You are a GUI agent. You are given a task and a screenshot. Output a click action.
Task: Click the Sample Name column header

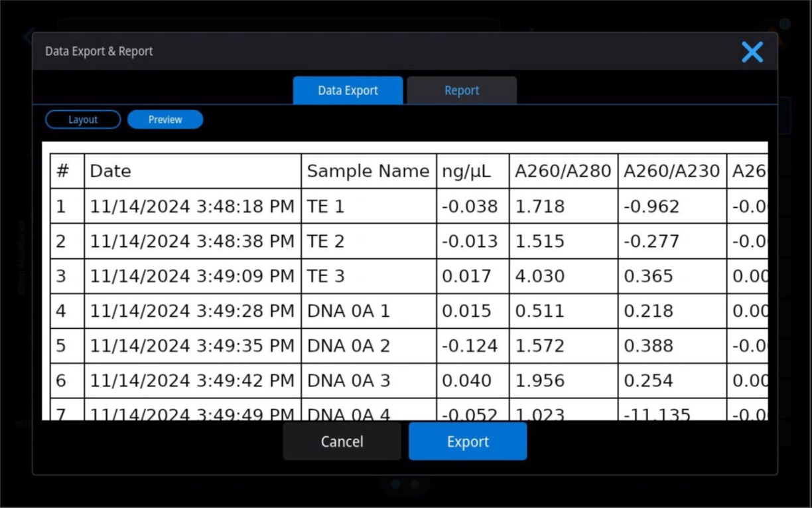(x=369, y=171)
